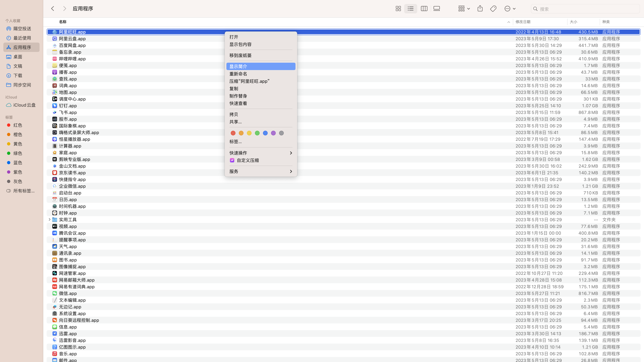Sort by 大小 column header
644x362 pixels.
(583, 22)
